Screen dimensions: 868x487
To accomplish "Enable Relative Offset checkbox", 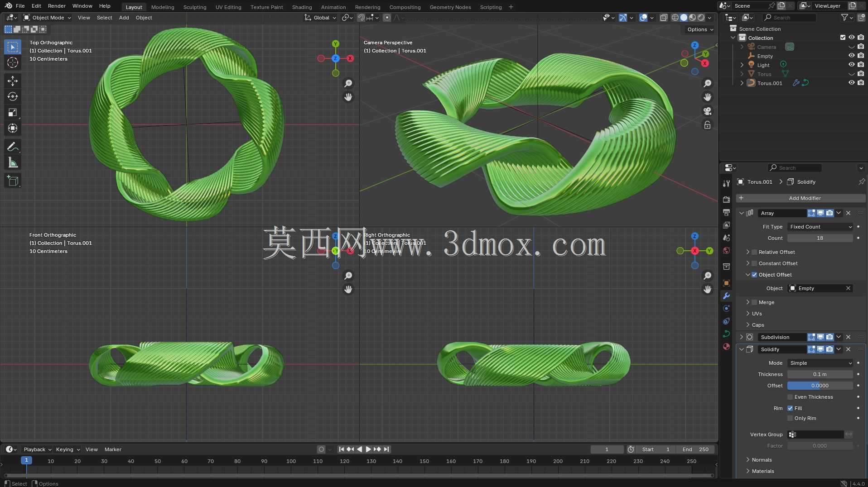I will [754, 252].
